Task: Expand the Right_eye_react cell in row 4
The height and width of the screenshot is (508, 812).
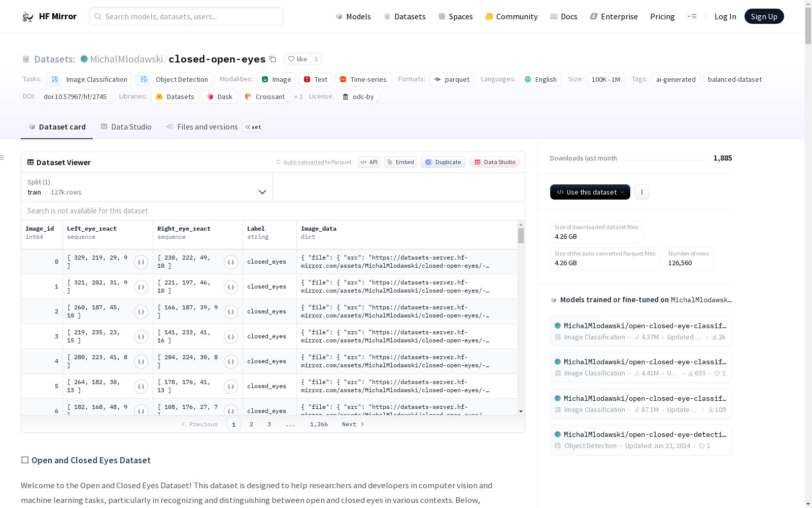Action: click(x=231, y=362)
